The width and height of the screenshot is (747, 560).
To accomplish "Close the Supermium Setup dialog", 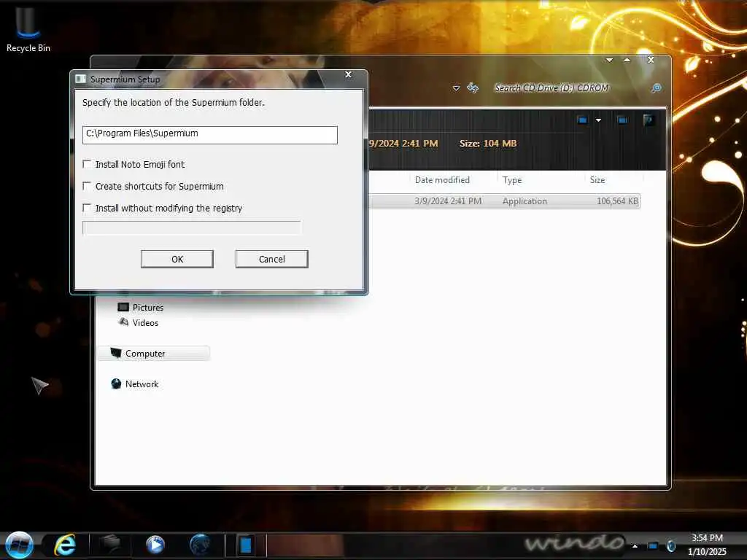I will pyautogui.click(x=348, y=75).
